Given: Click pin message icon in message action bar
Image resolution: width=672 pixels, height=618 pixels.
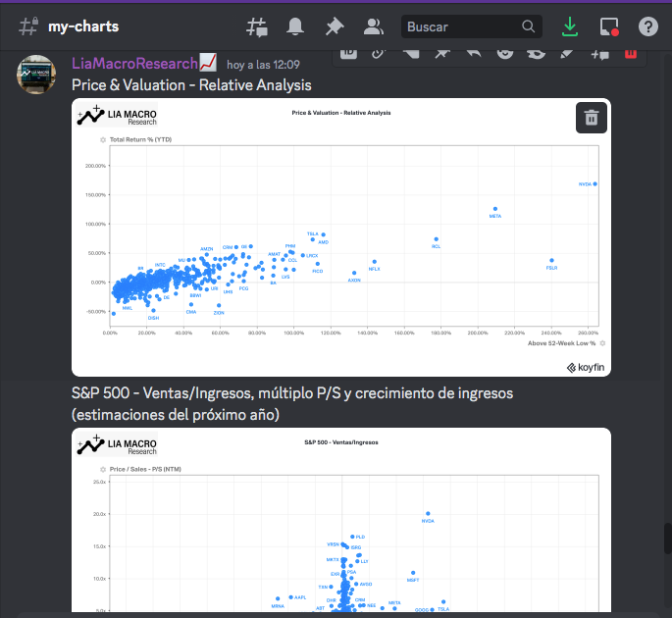Looking at the screenshot, I should (x=442, y=54).
